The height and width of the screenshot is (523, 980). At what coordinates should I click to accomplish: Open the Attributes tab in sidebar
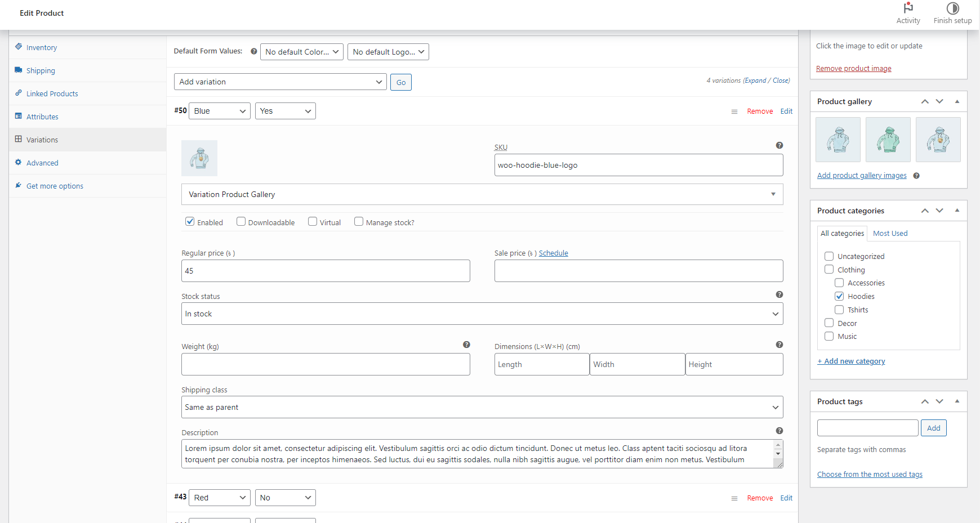tap(42, 117)
